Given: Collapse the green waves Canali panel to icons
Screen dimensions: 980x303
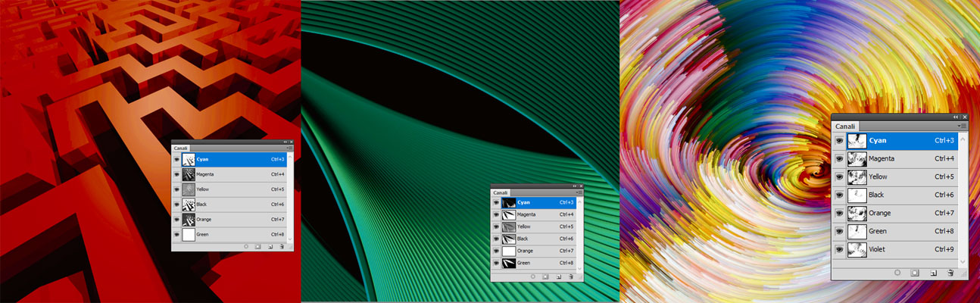Looking at the screenshot, I should [x=574, y=186].
